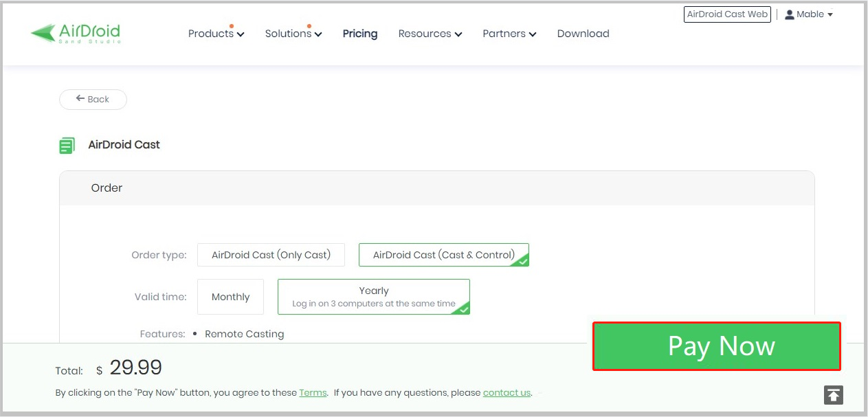This screenshot has width=868, height=417.
Task: Open AirDroid Cast Web
Action: pyautogui.click(x=727, y=14)
